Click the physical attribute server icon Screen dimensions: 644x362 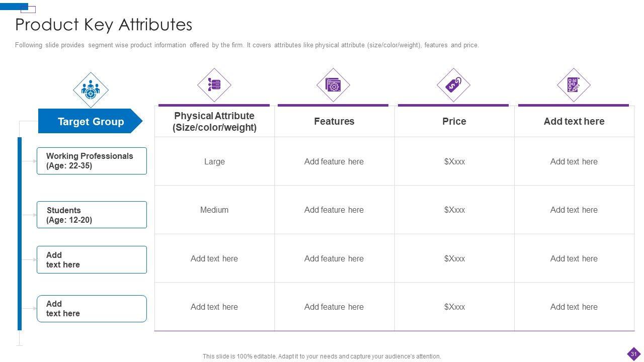(214, 85)
